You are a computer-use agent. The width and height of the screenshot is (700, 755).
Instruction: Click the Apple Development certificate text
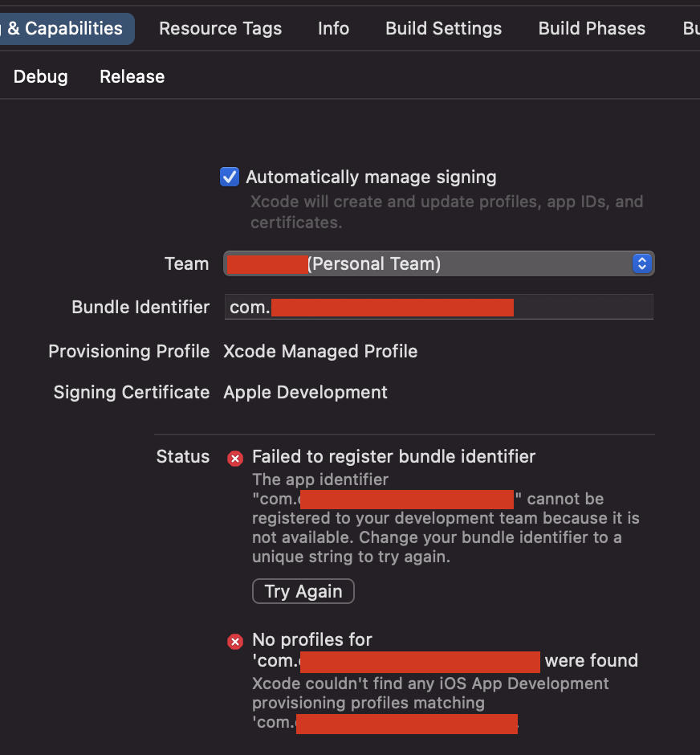[x=305, y=392]
